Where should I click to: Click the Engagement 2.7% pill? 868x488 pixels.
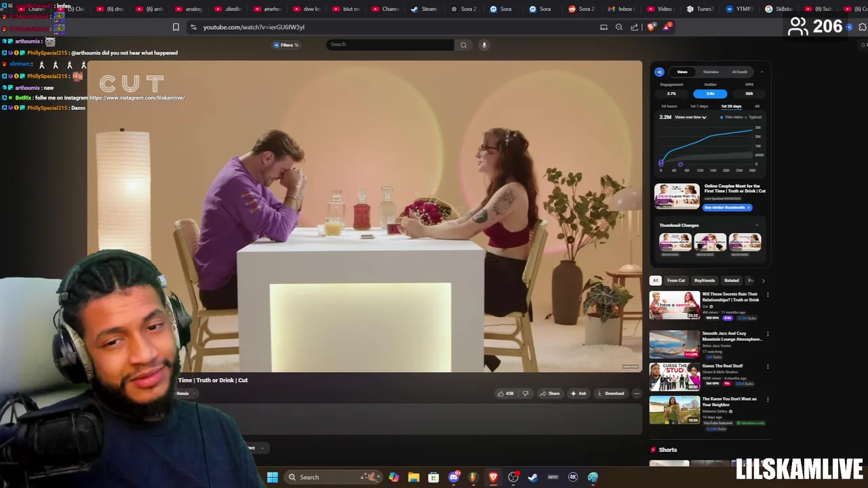(x=672, y=94)
